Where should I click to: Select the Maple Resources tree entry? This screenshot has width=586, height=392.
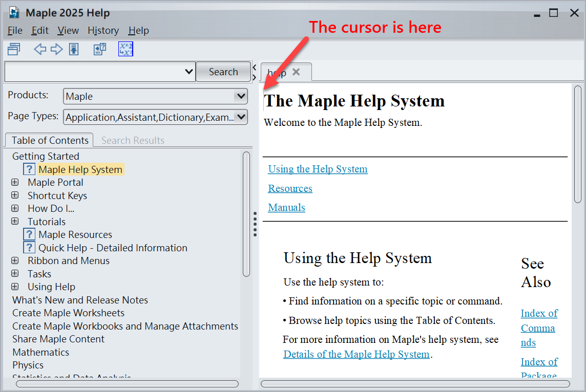click(x=75, y=234)
